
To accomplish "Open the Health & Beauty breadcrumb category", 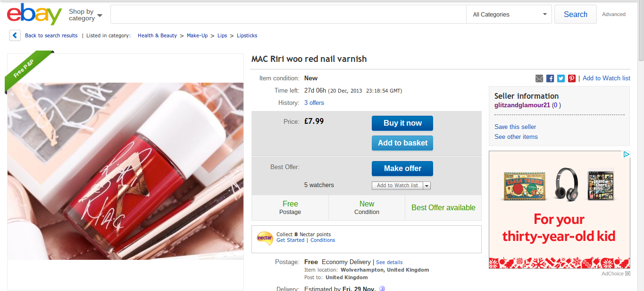I will pos(157,35).
